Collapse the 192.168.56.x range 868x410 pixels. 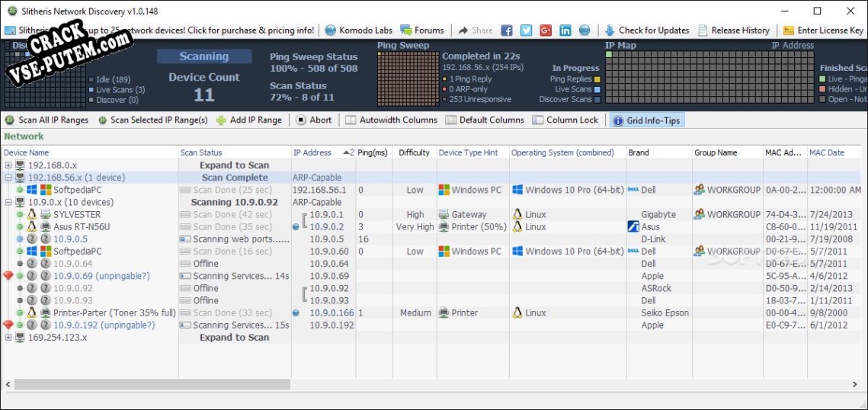[x=8, y=178]
